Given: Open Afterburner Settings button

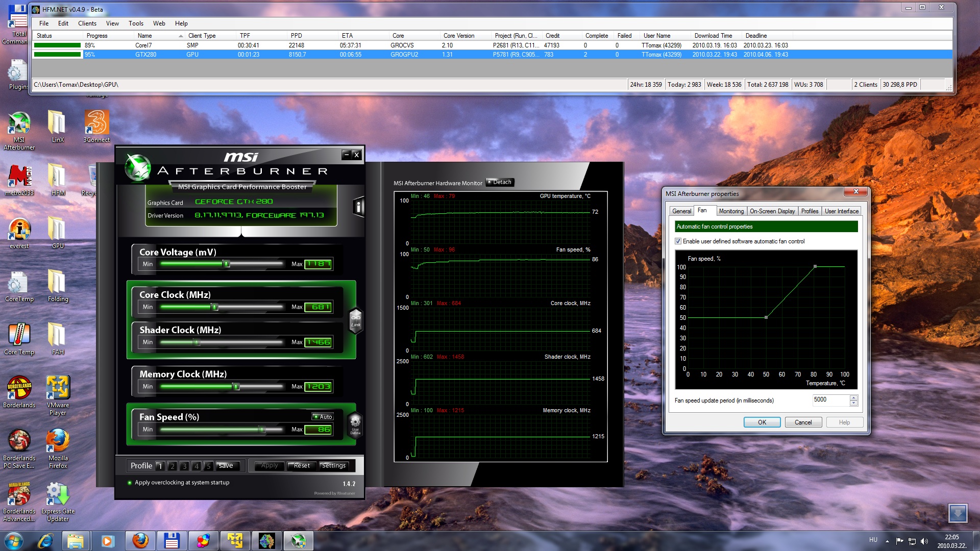Looking at the screenshot, I should point(333,466).
